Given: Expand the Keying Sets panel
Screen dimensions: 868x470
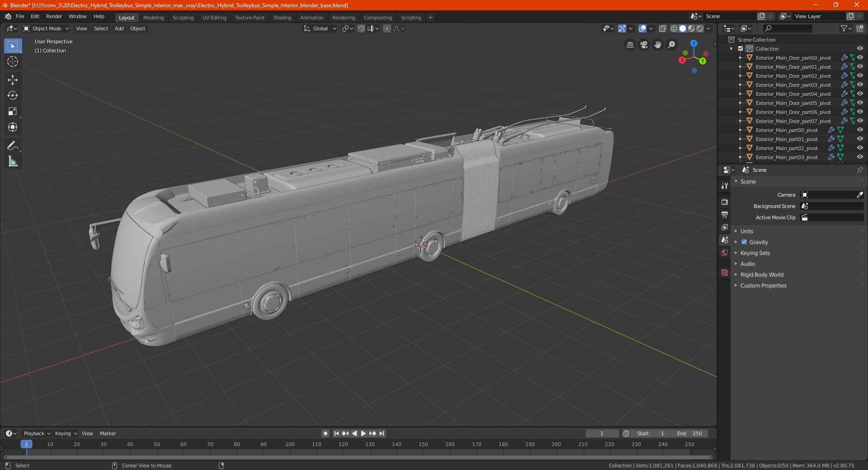Looking at the screenshot, I should point(755,253).
